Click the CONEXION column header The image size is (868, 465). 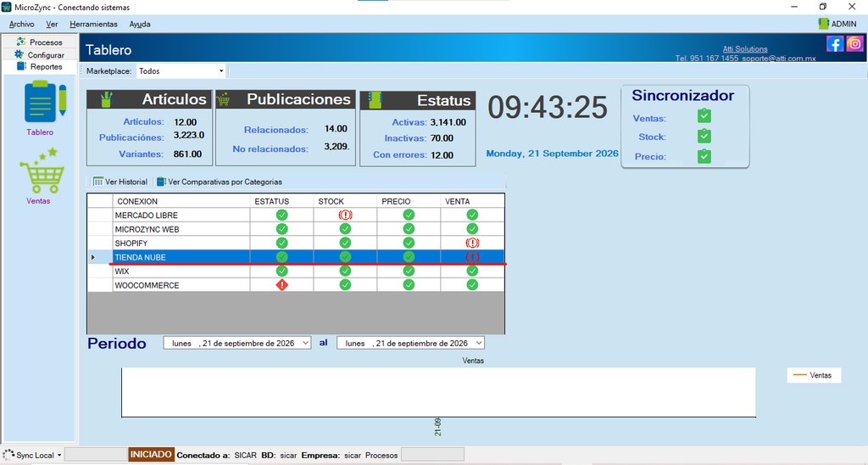[181, 201]
